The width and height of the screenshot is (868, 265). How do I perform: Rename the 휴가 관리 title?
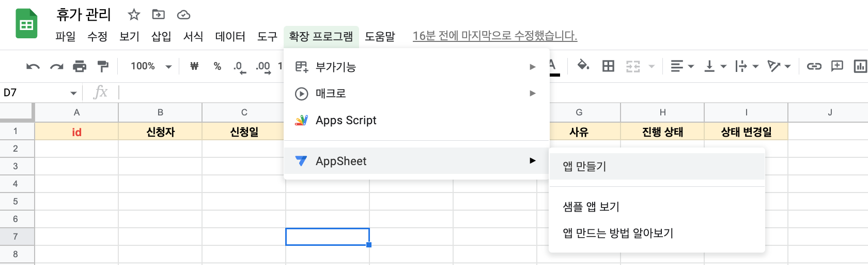84,14
